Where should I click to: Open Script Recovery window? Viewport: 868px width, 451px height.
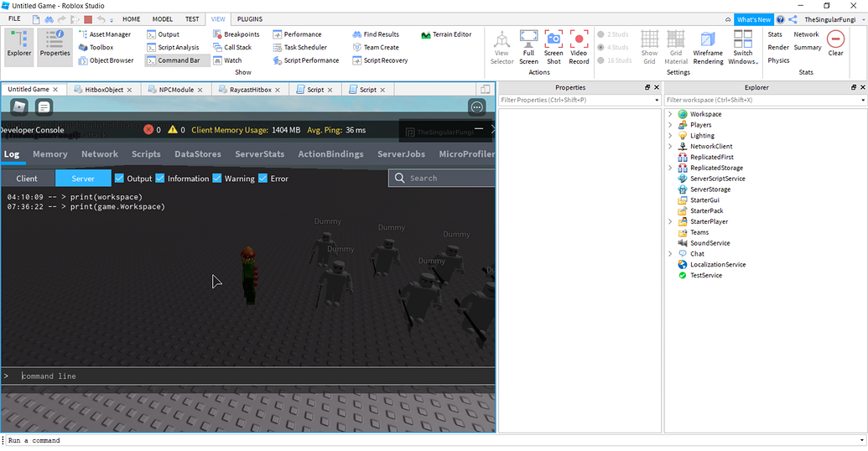pos(380,60)
